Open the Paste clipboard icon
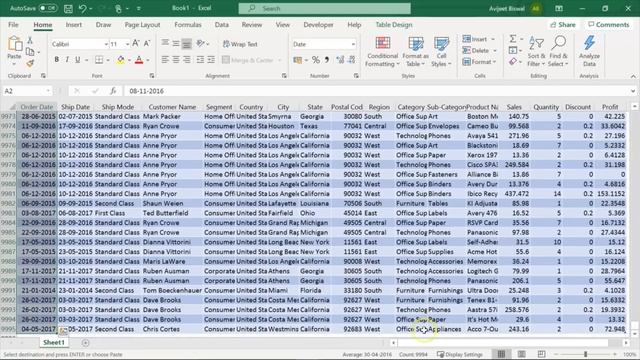Image resolution: width=640 pixels, height=360 pixels. click(x=15, y=44)
